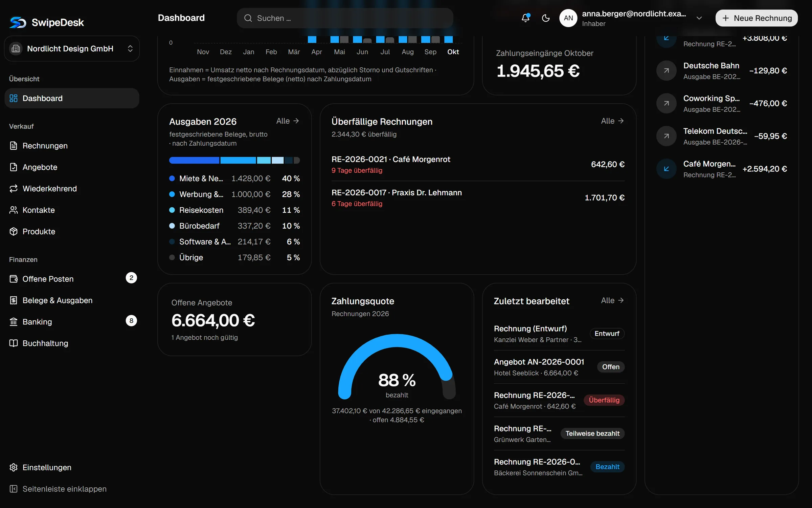Click the Belege & Ausgaben receipt icon
This screenshot has width=812, height=508.
(x=14, y=300)
